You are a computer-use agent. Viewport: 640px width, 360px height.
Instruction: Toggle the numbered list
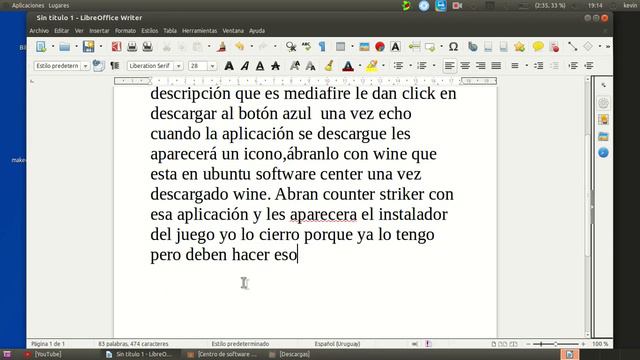coord(422,66)
